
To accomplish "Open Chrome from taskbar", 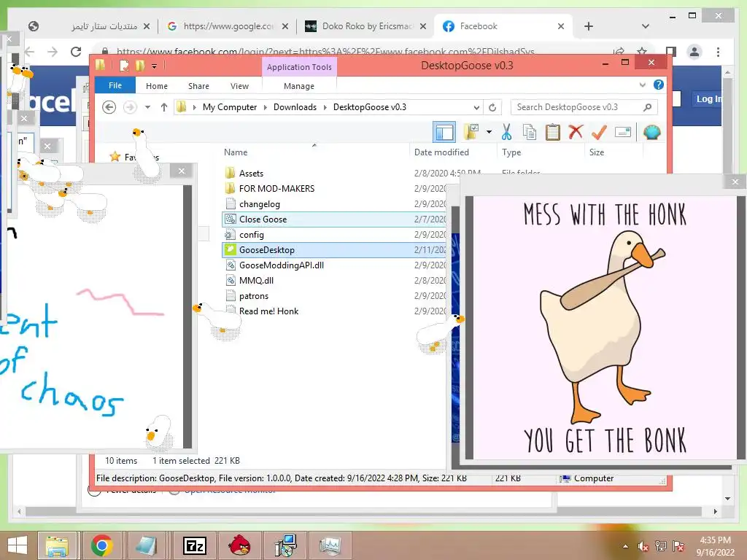I will tap(101, 545).
